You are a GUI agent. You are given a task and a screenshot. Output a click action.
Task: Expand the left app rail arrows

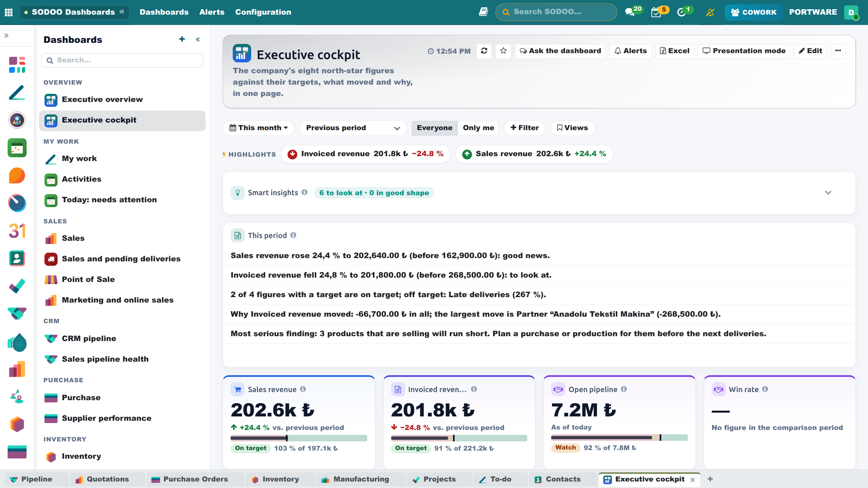tap(7, 35)
